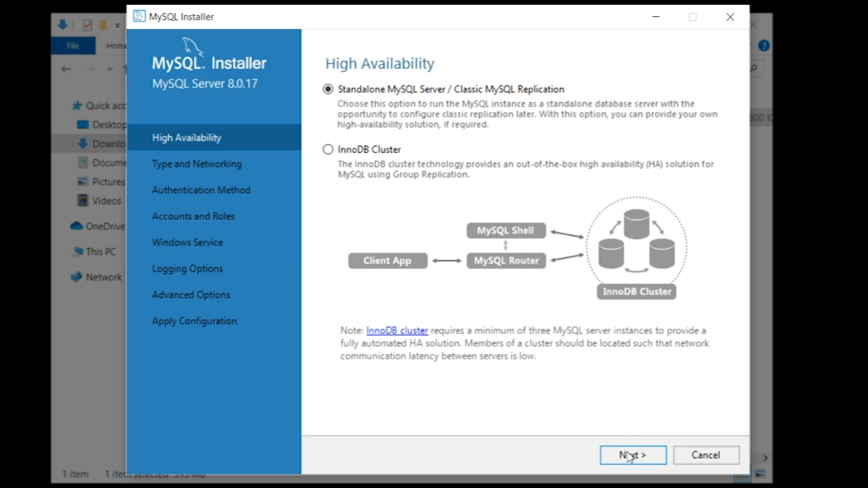The image size is (868, 488).
Task: Click MySQL Installer title bar icon
Action: tap(139, 17)
